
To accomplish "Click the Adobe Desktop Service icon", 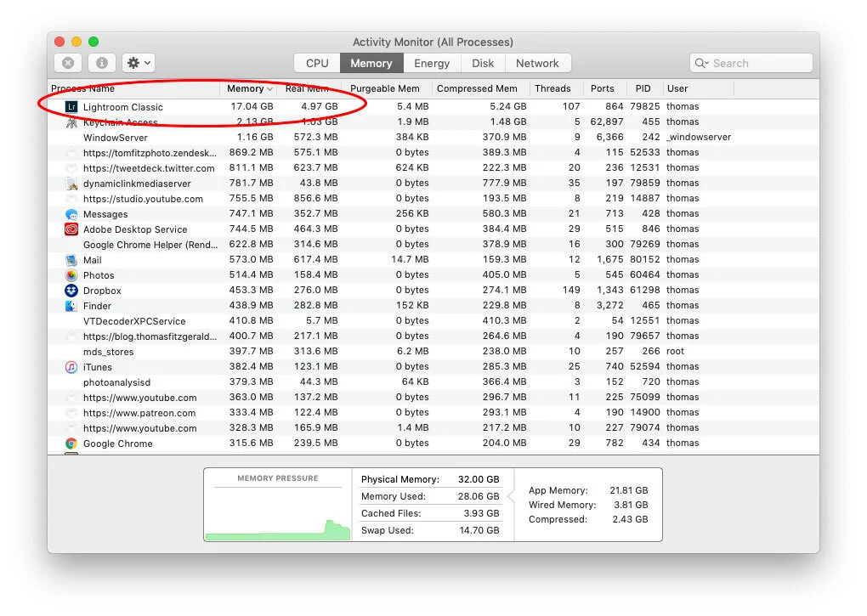I will tap(71, 229).
